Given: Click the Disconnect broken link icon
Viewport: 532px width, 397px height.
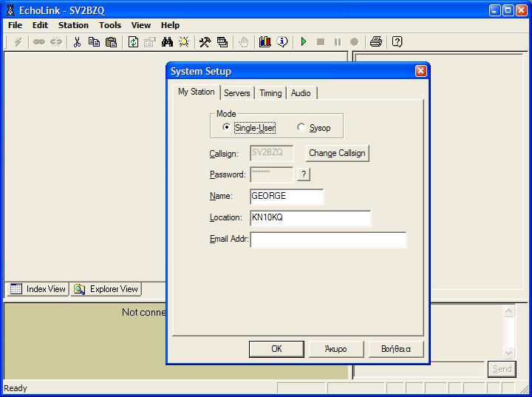Looking at the screenshot, I should click(56, 42).
